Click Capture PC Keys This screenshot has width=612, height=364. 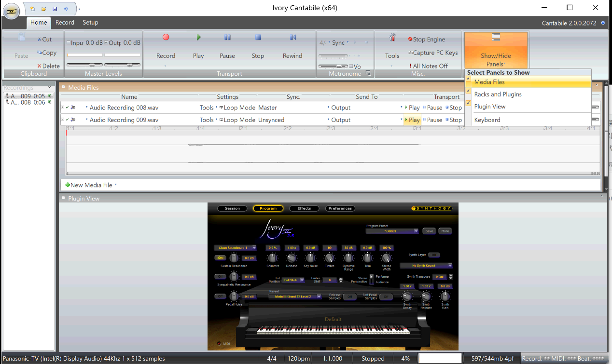(432, 53)
